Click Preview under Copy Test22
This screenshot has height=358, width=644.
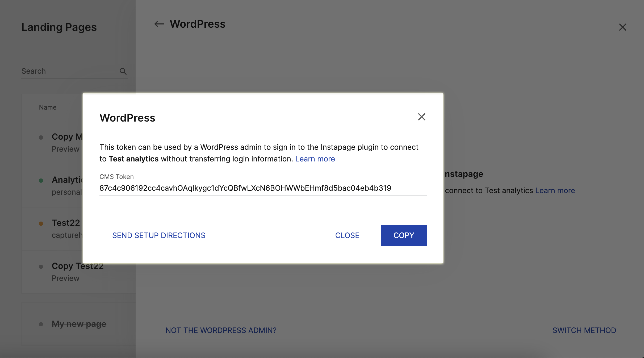click(x=65, y=278)
